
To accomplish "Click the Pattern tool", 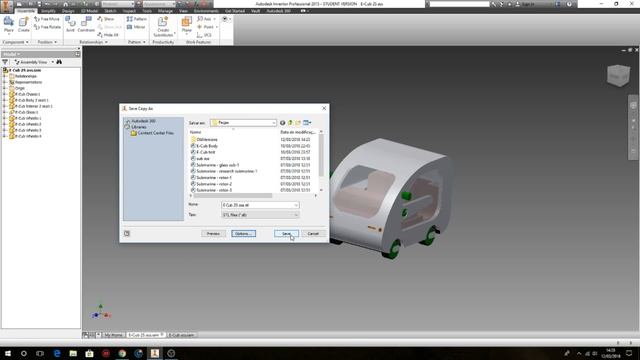I will click(x=136, y=19).
